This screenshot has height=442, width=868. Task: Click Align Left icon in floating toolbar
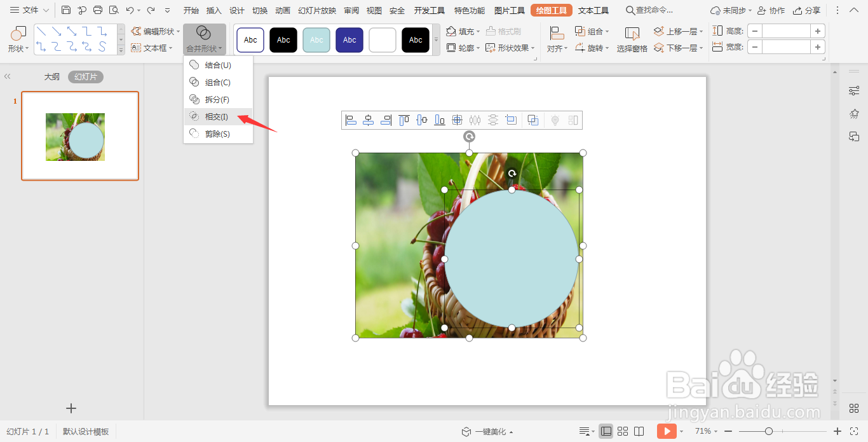coord(351,120)
